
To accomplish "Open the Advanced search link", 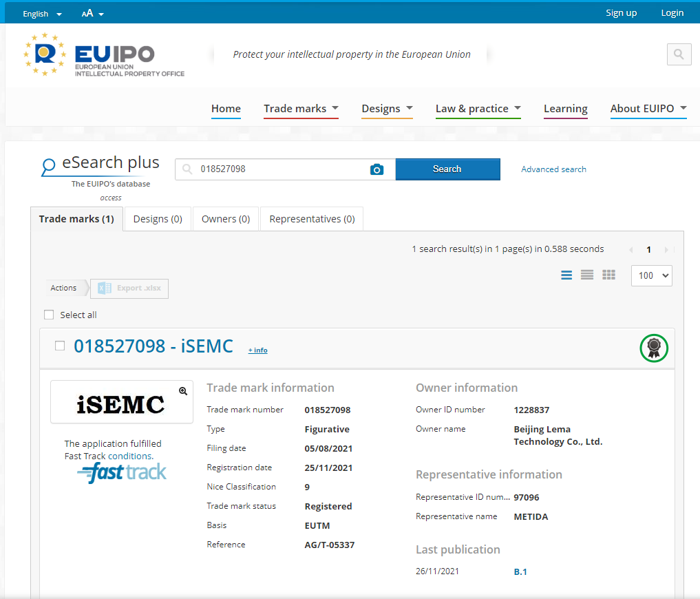I will 553,169.
